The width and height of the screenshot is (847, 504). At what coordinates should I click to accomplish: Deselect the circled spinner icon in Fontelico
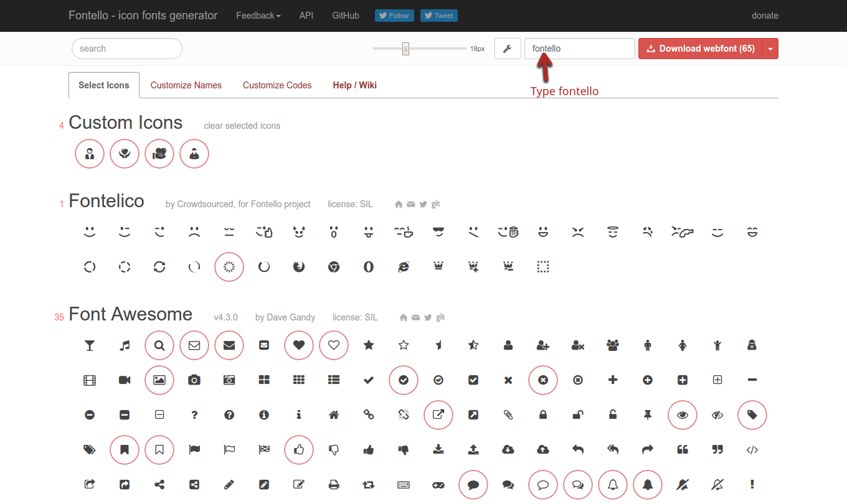[x=229, y=266]
